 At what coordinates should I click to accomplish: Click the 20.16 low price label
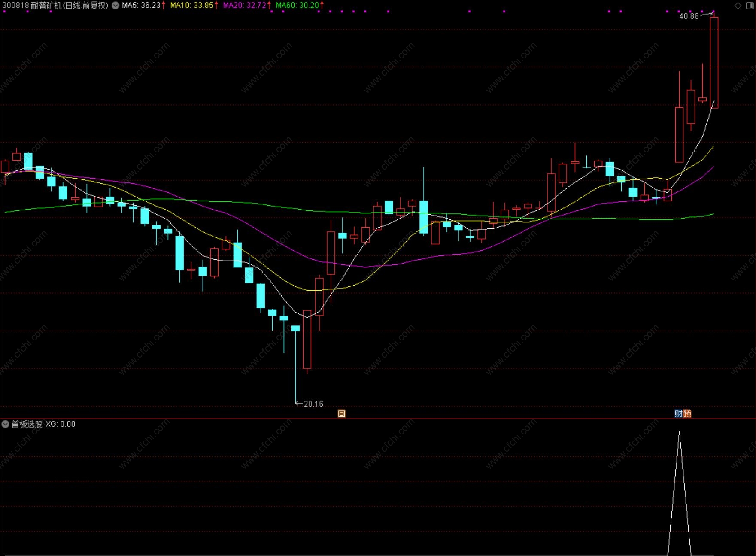click(313, 404)
